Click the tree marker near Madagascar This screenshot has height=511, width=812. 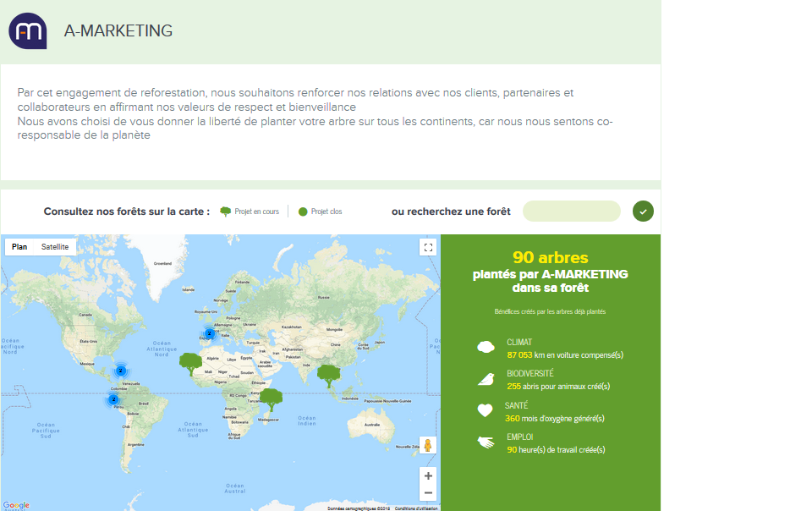point(271,398)
